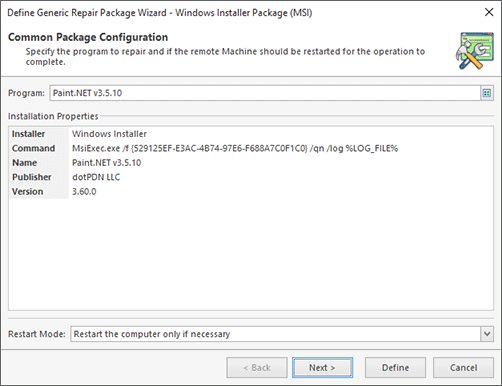Open the Restart Mode dropdown arrow

coord(487,334)
